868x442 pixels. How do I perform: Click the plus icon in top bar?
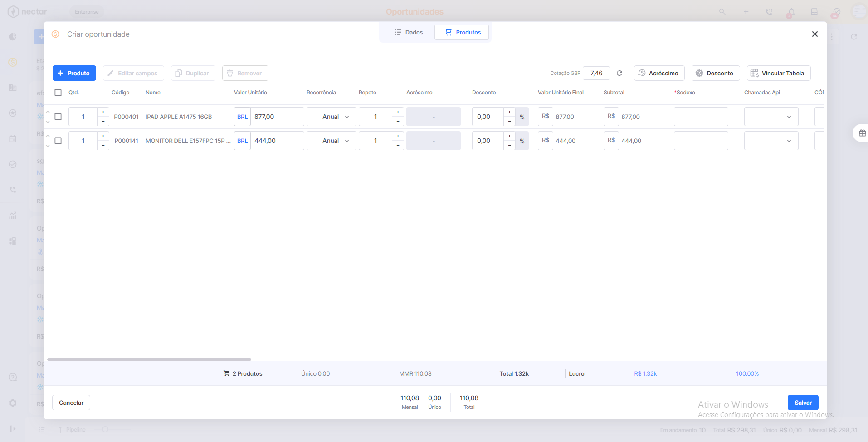[x=746, y=12]
